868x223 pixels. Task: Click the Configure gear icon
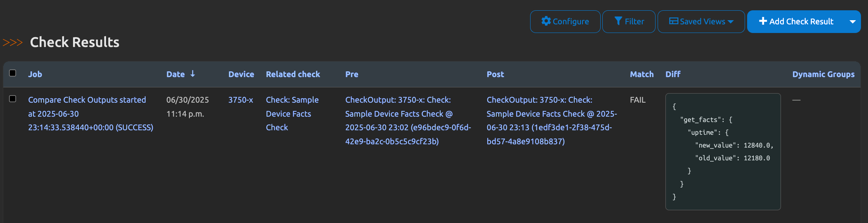(546, 21)
